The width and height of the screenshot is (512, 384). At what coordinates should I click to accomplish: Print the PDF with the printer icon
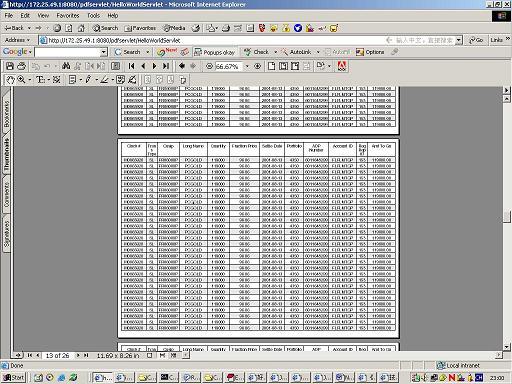(21, 66)
